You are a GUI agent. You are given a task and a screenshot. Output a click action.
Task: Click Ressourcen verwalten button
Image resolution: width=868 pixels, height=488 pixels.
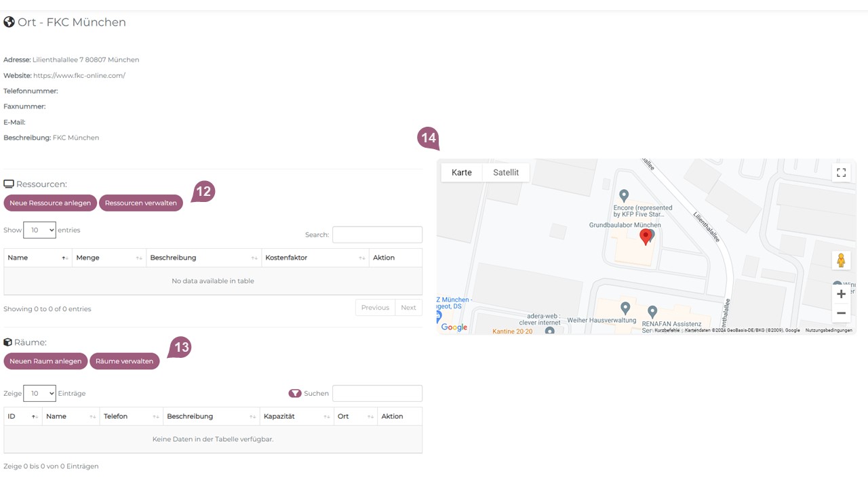point(141,203)
